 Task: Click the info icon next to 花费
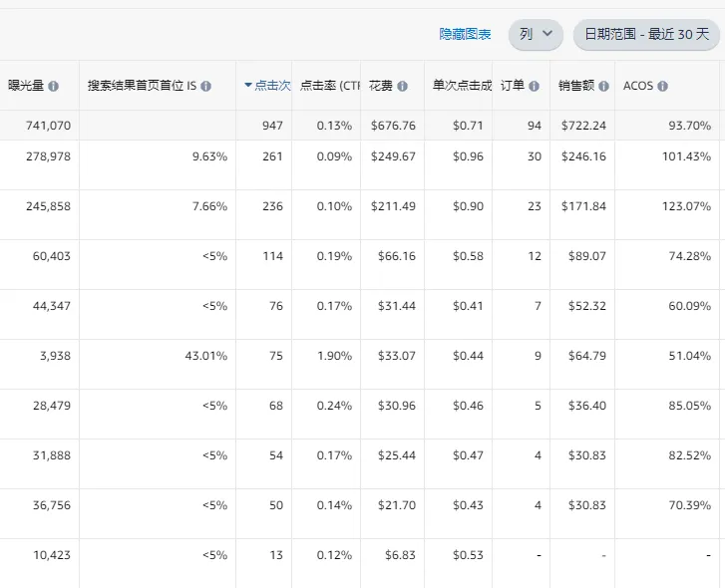(x=402, y=87)
